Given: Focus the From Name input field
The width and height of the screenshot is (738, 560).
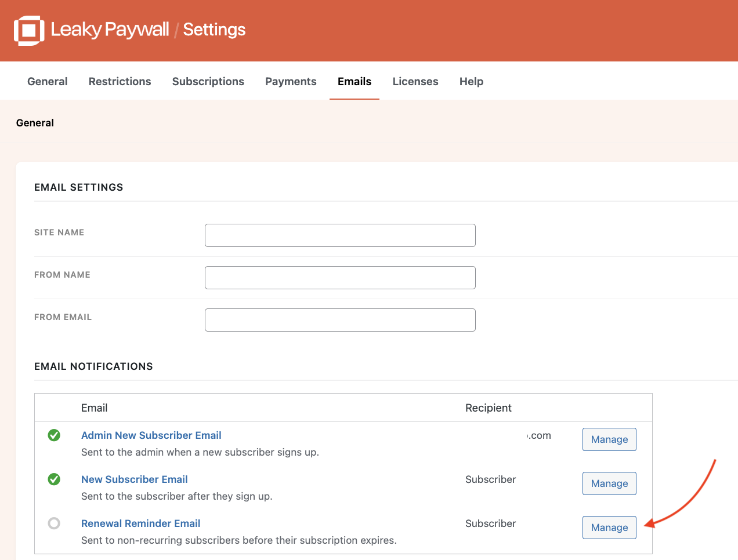Looking at the screenshot, I should (x=371, y=278).
